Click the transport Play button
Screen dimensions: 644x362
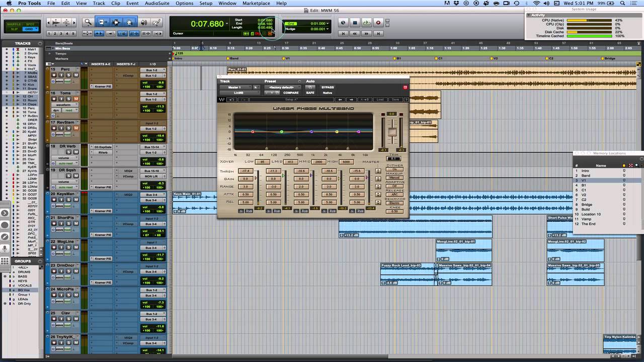366,23
